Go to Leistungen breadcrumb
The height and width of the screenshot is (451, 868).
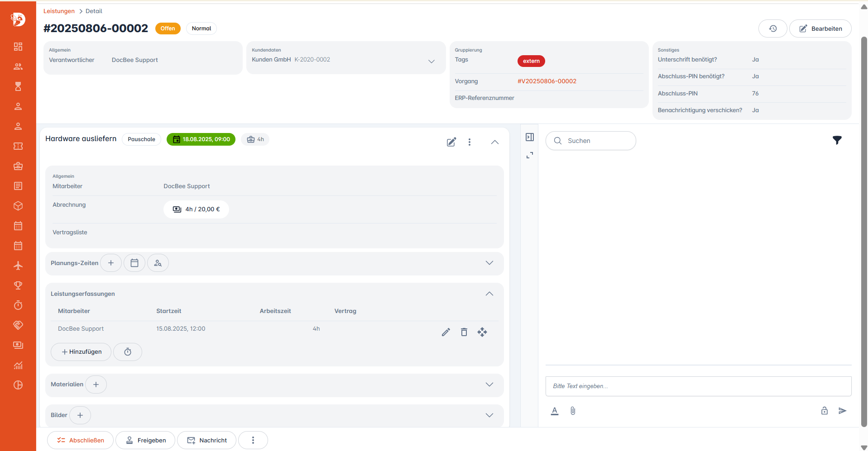59,11
